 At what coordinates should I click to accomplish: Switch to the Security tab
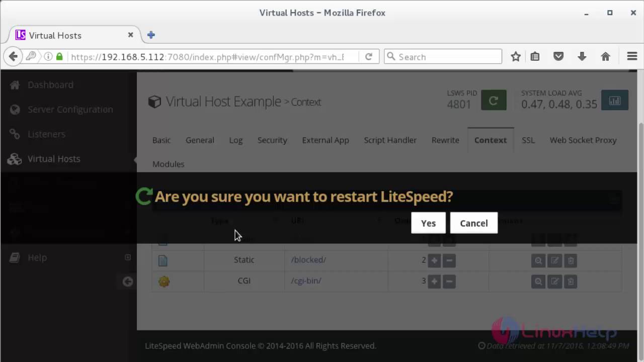click(x=272, y=140)
